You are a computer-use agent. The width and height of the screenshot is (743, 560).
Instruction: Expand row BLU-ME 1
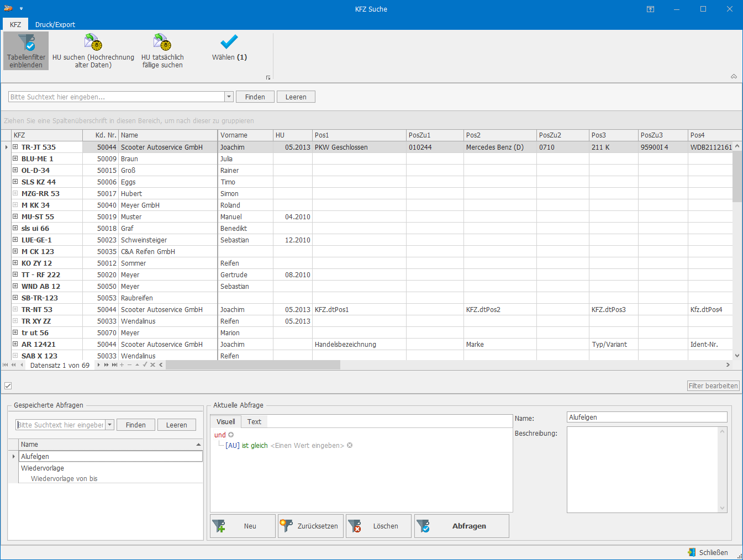pos(15,159)
